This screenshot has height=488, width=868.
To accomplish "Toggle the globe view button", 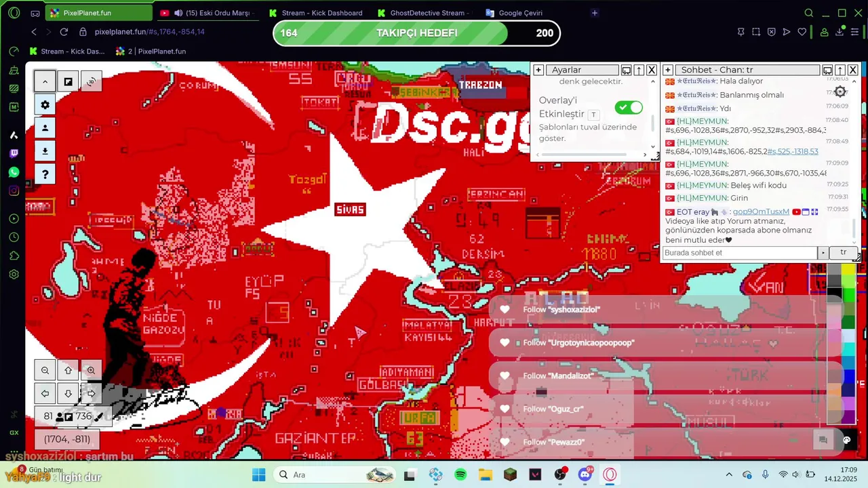I will (x=91, y=81).
